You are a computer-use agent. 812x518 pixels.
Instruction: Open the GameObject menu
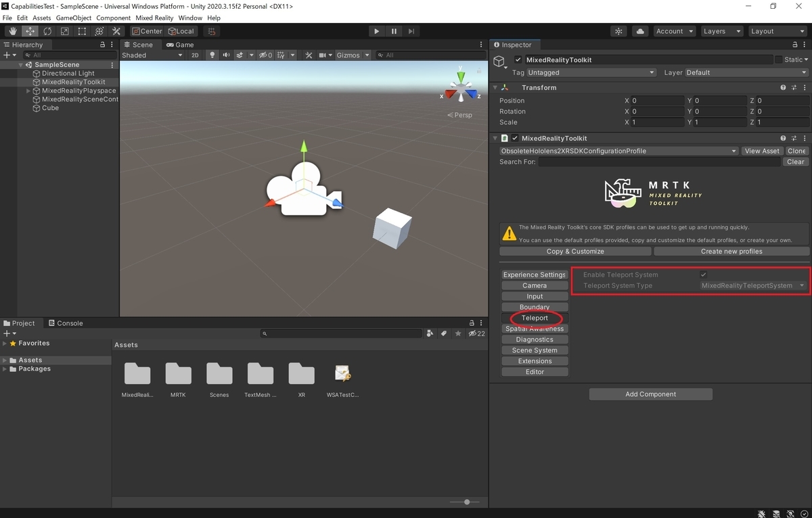[74, 18]
